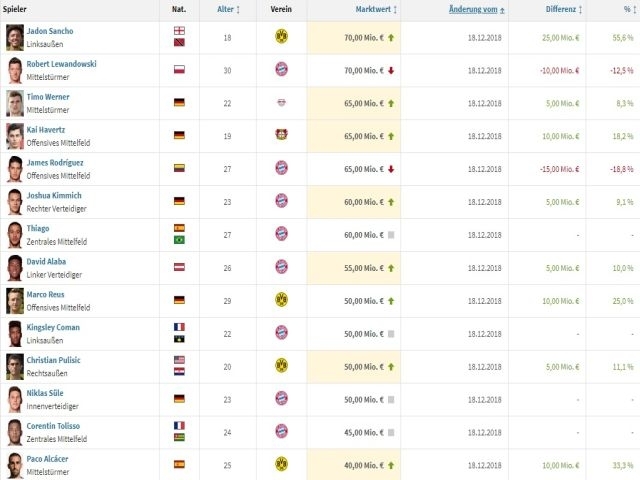640x480 pixels.
Task: Open Joshua Kimmich player profile link
Action: [x=54, y=196]
